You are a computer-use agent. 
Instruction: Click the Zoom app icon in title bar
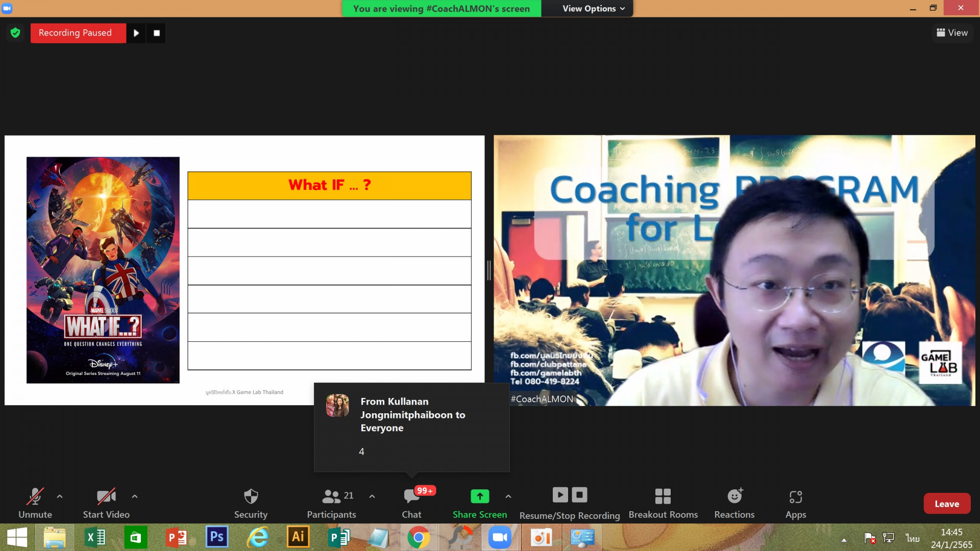pyautogui.click(x=7, y=8)
